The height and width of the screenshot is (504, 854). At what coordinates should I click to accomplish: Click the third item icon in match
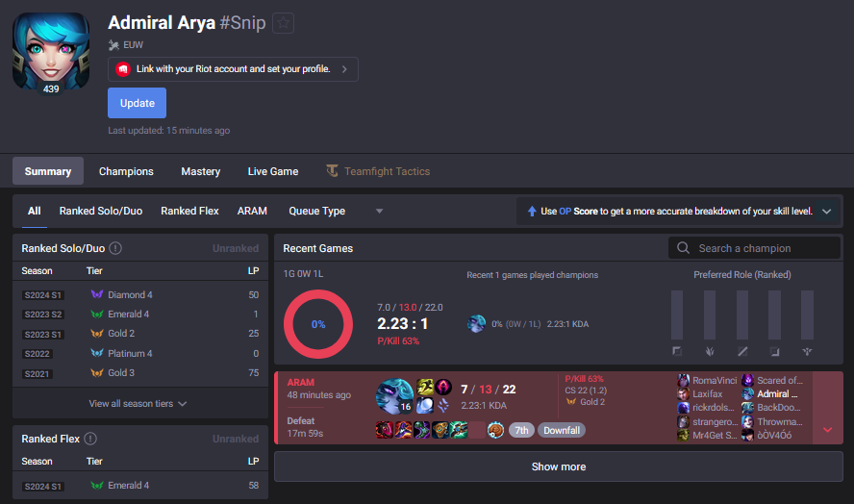click(x=421, y=430)
